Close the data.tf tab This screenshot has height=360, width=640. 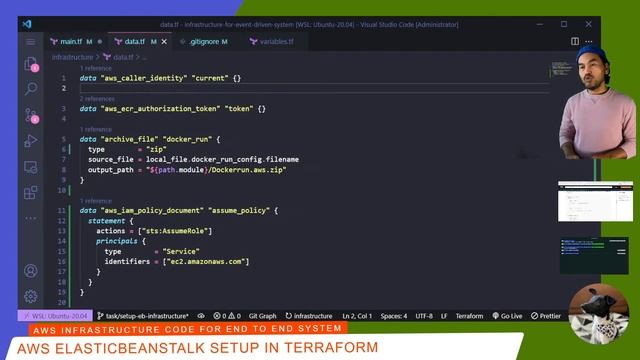(x=164, y=42)
